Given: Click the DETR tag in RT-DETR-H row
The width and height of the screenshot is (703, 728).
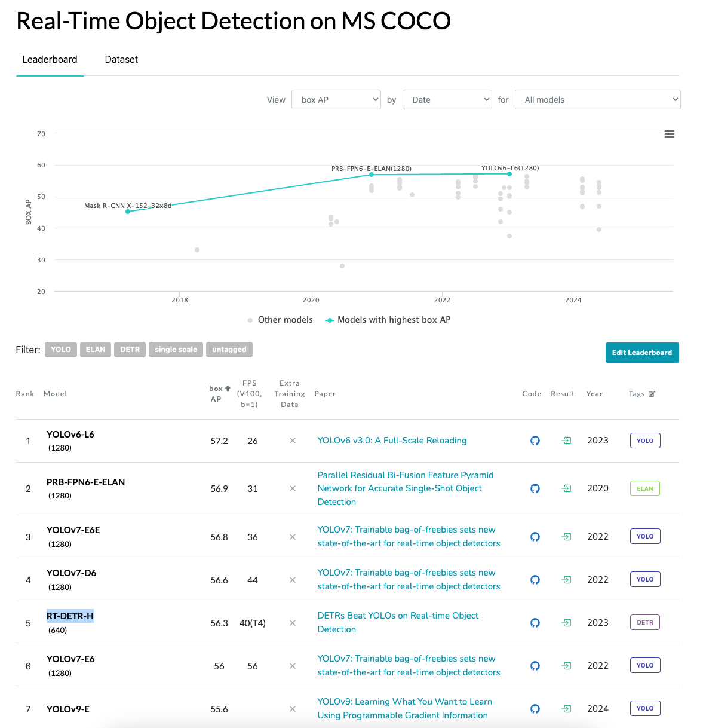Looking at the screenshot, I should [645, 622].
